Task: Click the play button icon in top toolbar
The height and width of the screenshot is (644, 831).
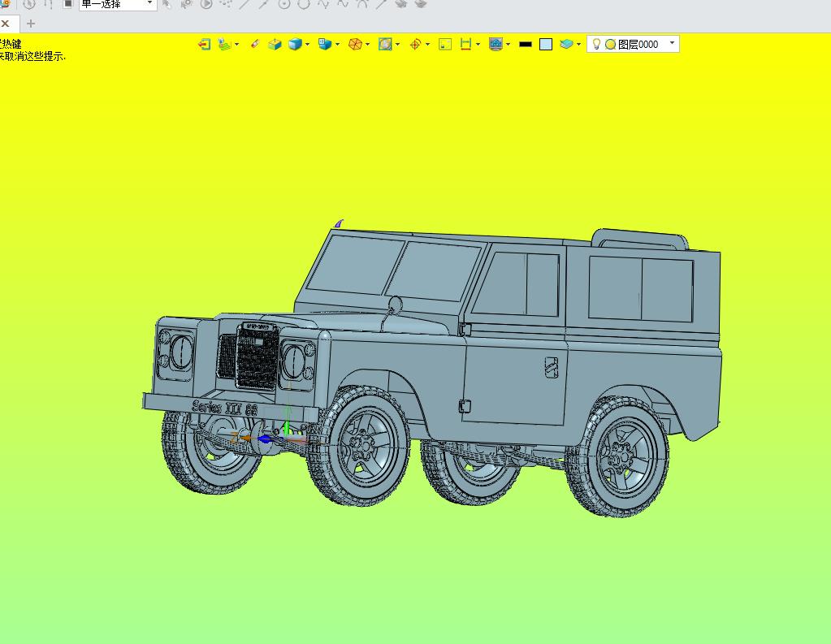Action: (206, 4)
